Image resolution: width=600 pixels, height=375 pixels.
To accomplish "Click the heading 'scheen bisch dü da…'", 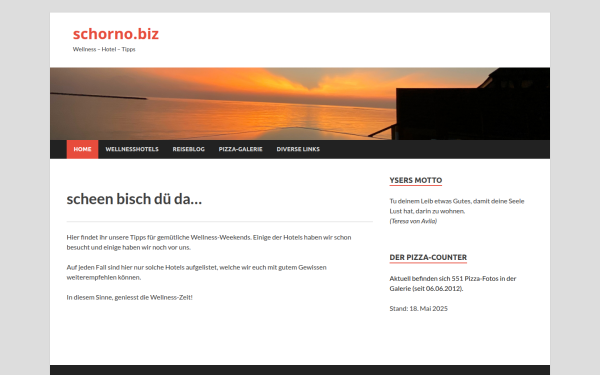I will (x=134, y=199).
